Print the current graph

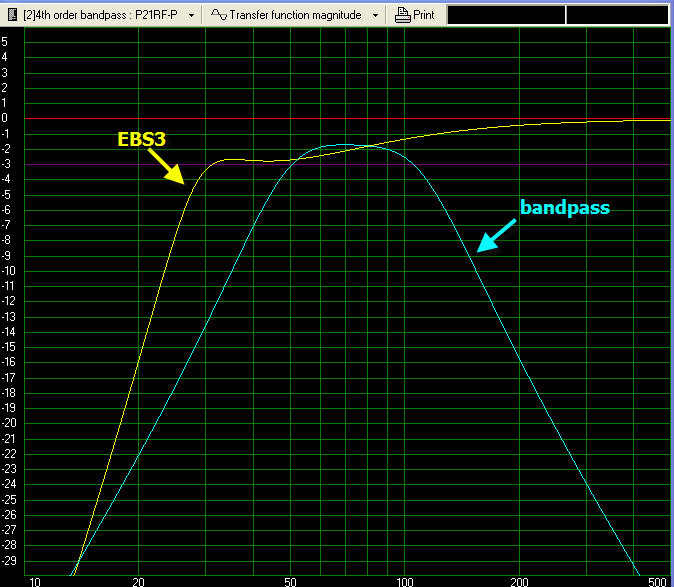415,15
